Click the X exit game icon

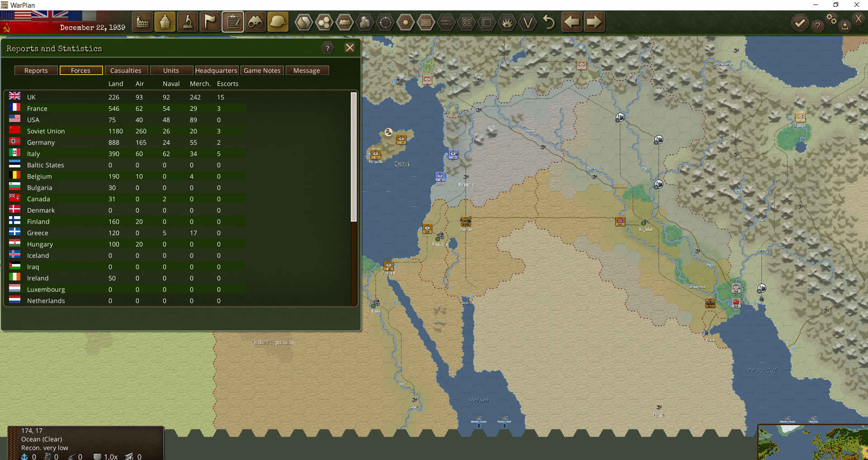[859, 19]
